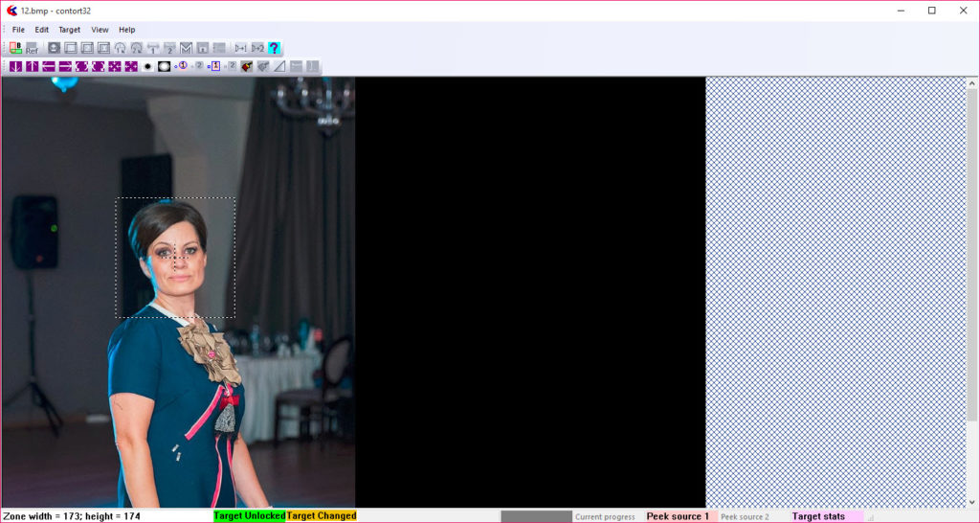Click the purple down-arrow icon
The image size is (980, 523).
pos(15,66)
